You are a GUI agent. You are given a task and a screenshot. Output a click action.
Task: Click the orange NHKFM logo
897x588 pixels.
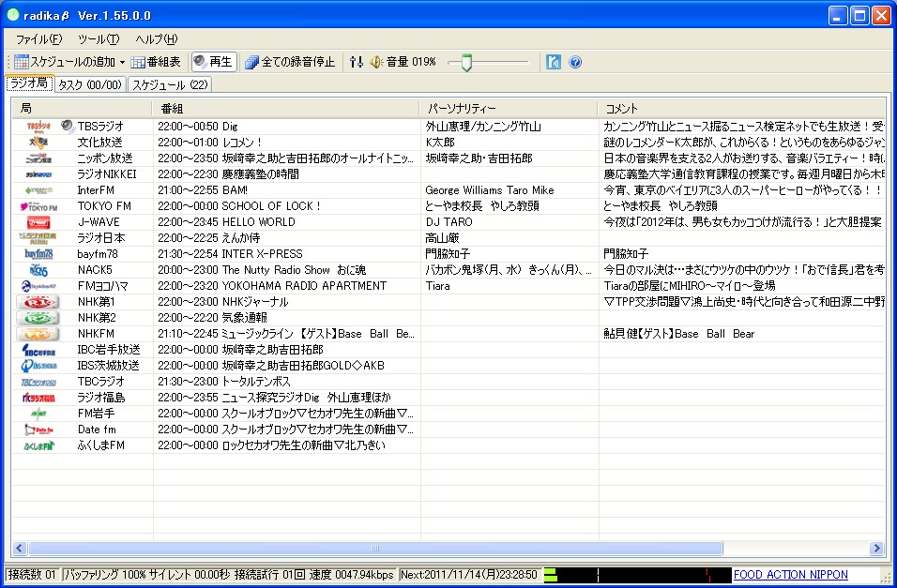38,334
